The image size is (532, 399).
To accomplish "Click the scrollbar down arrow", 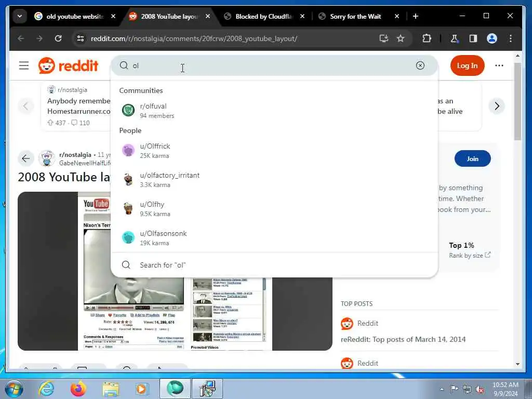I will [x=517, y=364].
